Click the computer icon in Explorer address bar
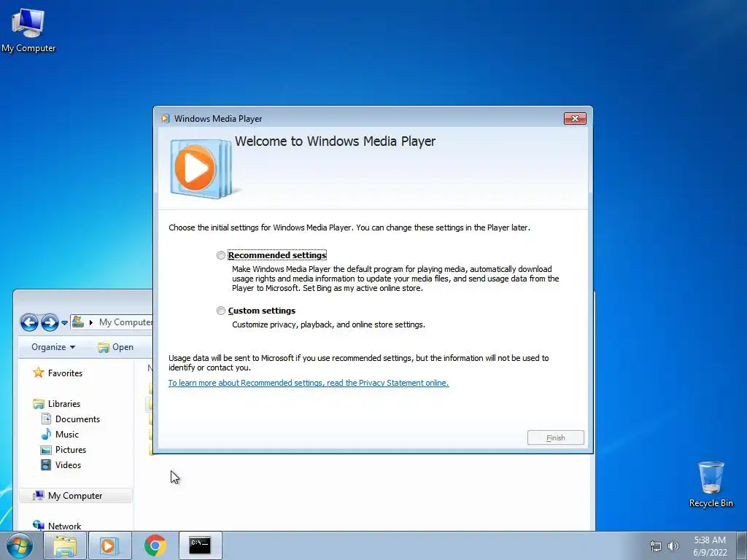 (x=77, y=322)
